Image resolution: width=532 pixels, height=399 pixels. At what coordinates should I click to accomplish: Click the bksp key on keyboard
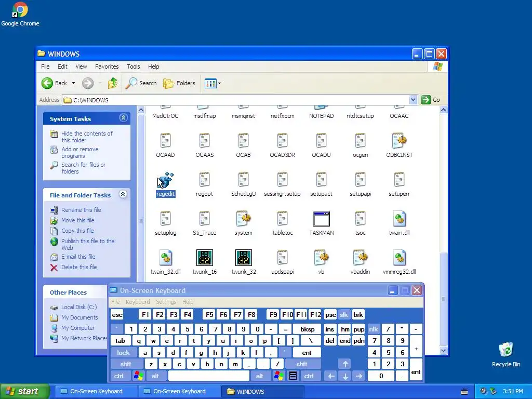(308, 329)
